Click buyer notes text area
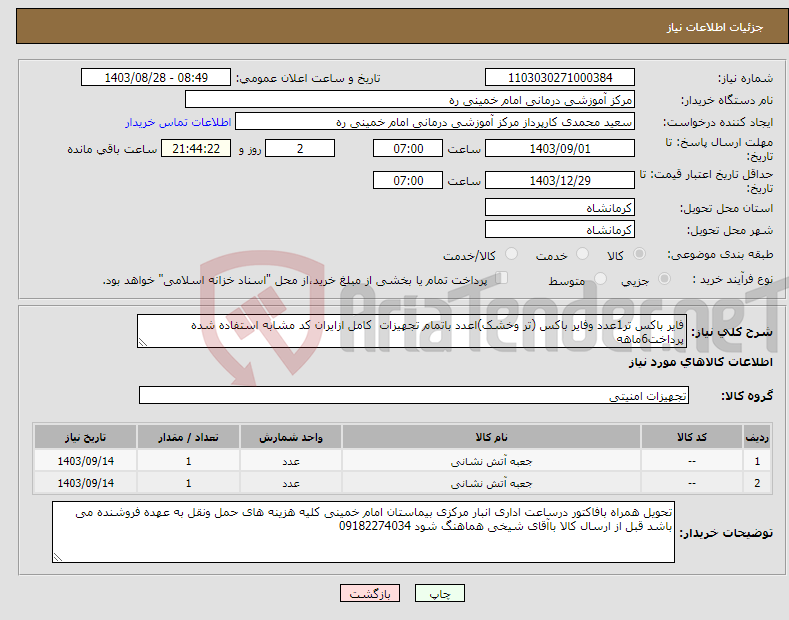The width and height of the screenshot is (789, 620). point(363,532)
